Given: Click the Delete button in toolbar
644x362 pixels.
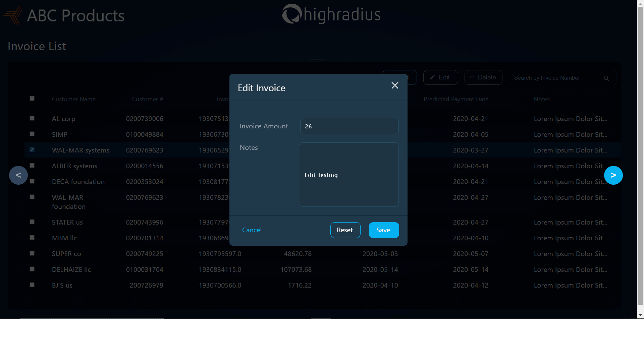Looking at the screenshot, I should point(483,77).
